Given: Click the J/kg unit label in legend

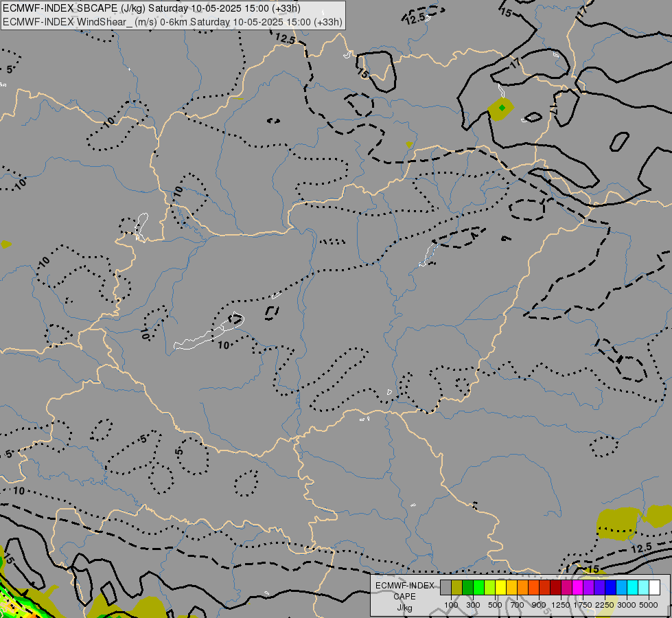Looking at the screenshot, I should point(404,608).
